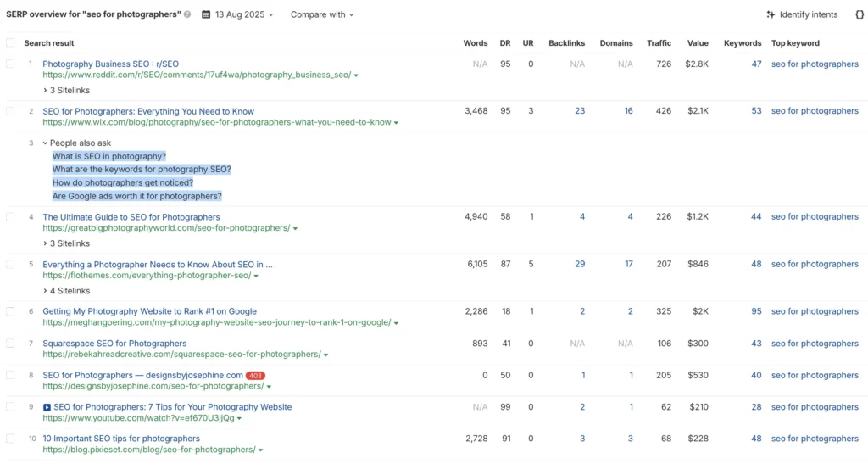Open dropdown arrow after blog.pixieset.com URL
The image size is (868, 464).
coord(260,450)
